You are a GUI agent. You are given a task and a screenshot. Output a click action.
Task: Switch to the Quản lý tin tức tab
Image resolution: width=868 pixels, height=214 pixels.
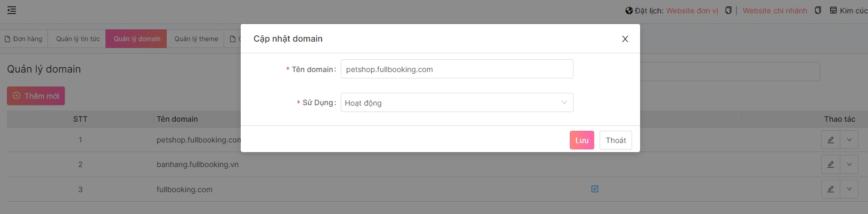click(x=78, y=39)
